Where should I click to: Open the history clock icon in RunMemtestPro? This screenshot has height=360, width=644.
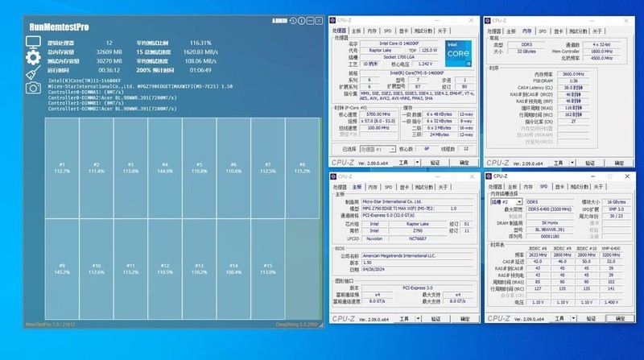tap(293, 21)
